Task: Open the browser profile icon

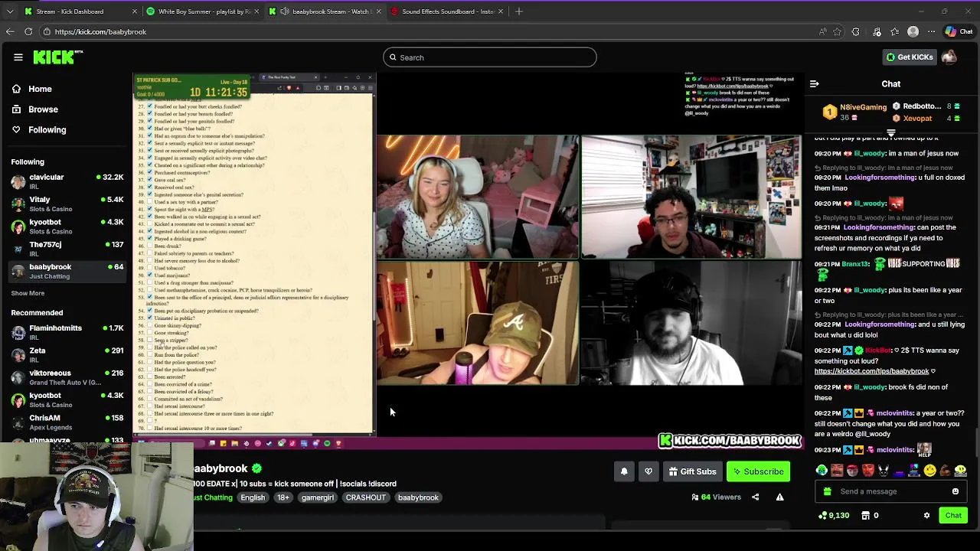Action: point(913,32)
